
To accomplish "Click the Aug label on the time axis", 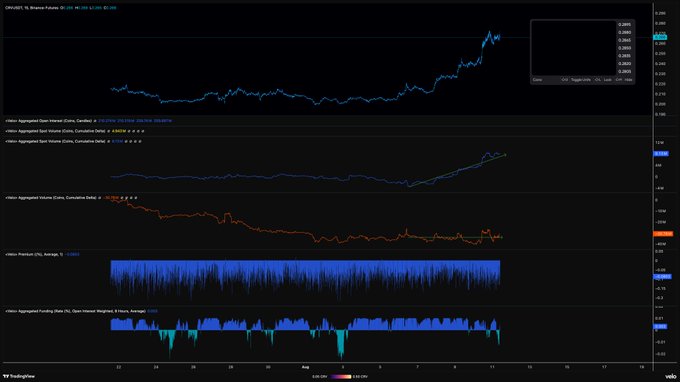I will tap(305, 367).
